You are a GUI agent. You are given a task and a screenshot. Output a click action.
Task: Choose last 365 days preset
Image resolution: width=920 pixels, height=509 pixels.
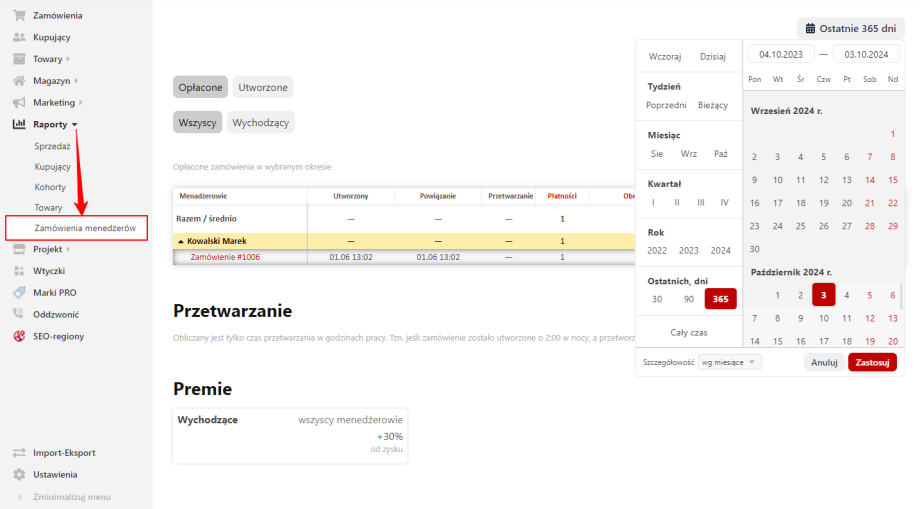[x=721, y=298]
